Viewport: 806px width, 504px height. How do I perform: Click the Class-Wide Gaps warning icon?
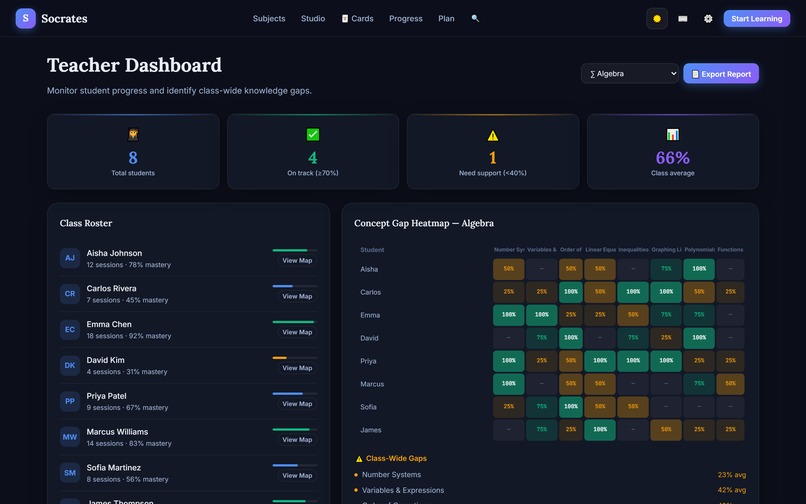click(359, 459)
